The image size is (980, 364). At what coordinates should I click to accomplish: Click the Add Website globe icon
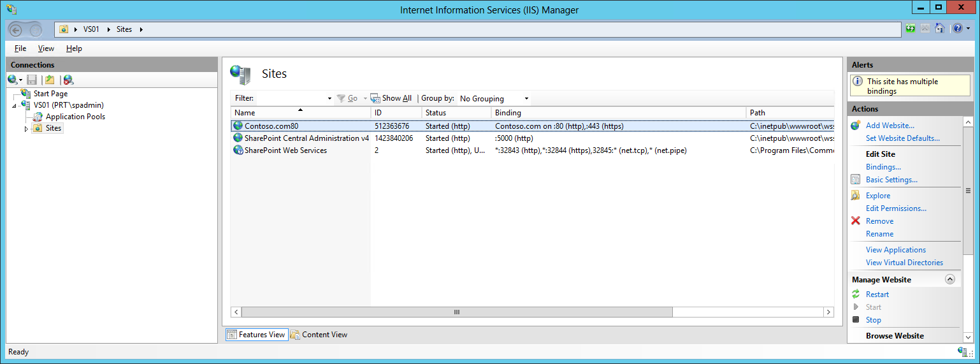pyautogui.click(x=856, y=126)
